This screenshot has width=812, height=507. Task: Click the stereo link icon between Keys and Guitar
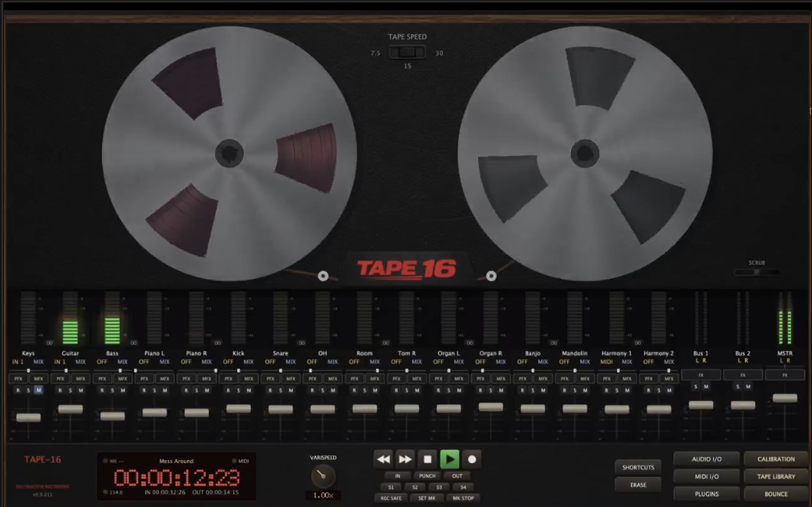(50, 343)
